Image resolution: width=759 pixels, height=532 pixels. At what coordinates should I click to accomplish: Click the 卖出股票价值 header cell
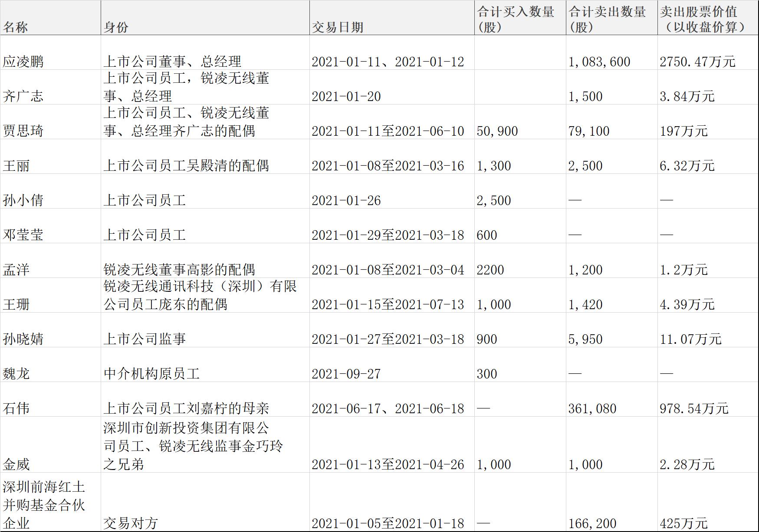[x=708, y=18]
